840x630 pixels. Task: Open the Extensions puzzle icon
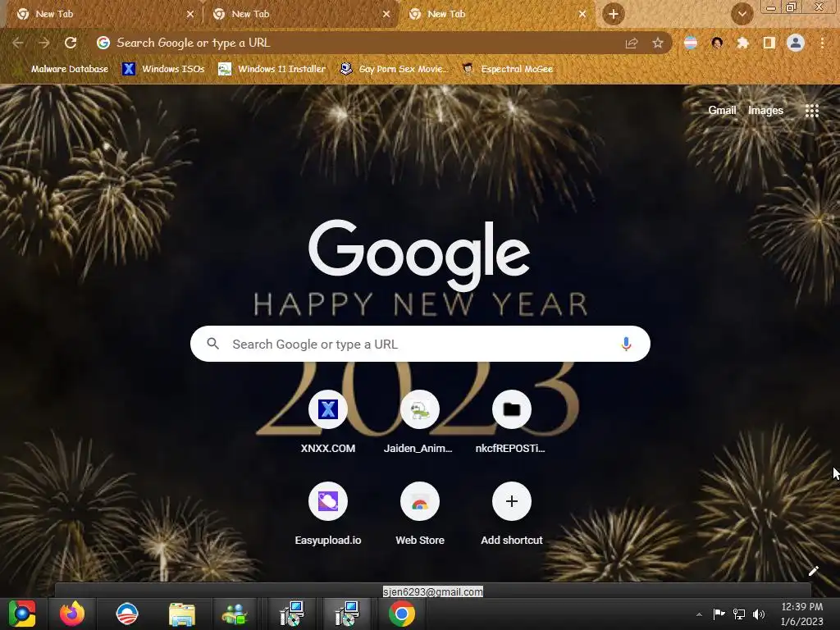742,43
